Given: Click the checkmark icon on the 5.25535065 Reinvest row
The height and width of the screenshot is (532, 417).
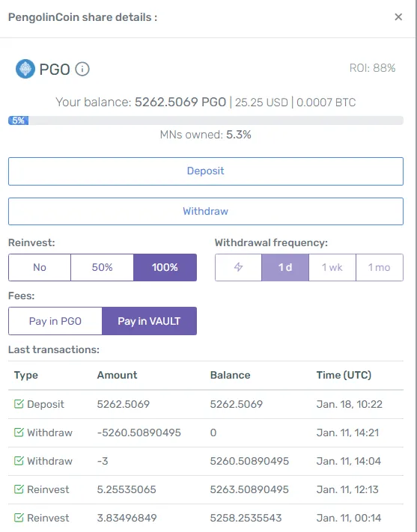Looking at the screenshot, I should tap(19, 489).
